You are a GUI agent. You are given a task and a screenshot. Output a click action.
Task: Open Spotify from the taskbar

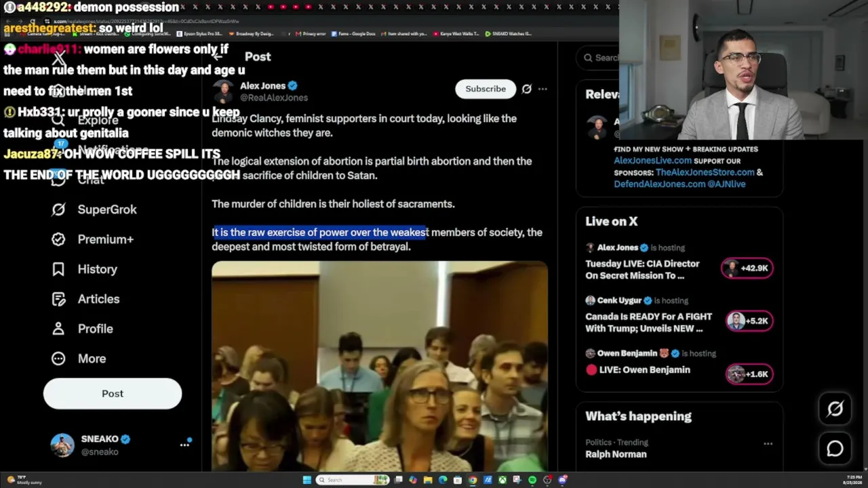pyautogui.click(x=532, y=480)
